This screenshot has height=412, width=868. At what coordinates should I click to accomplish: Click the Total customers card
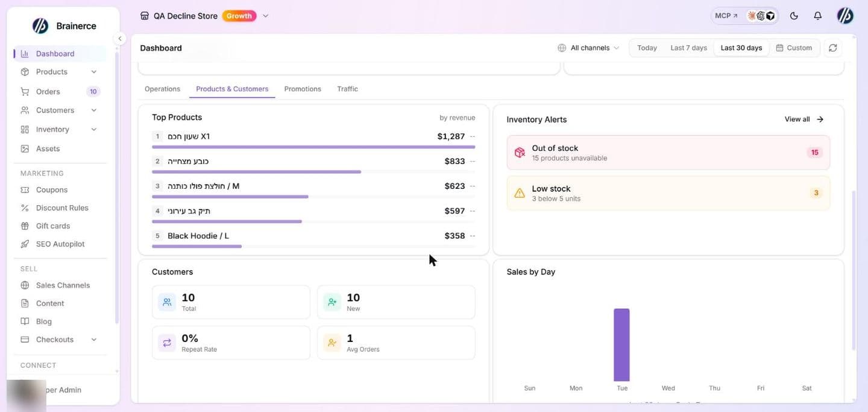tap(231, 302)
